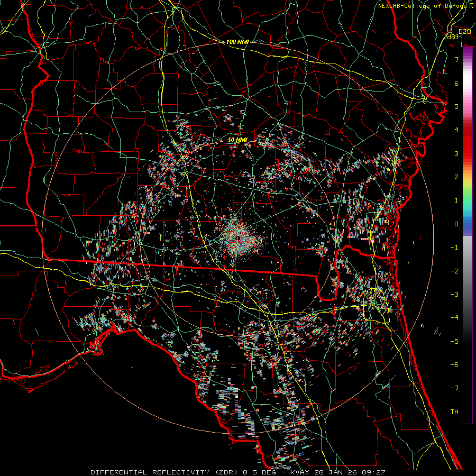Click the [dB] units label
476x476 pixels.
click(452, 37)
